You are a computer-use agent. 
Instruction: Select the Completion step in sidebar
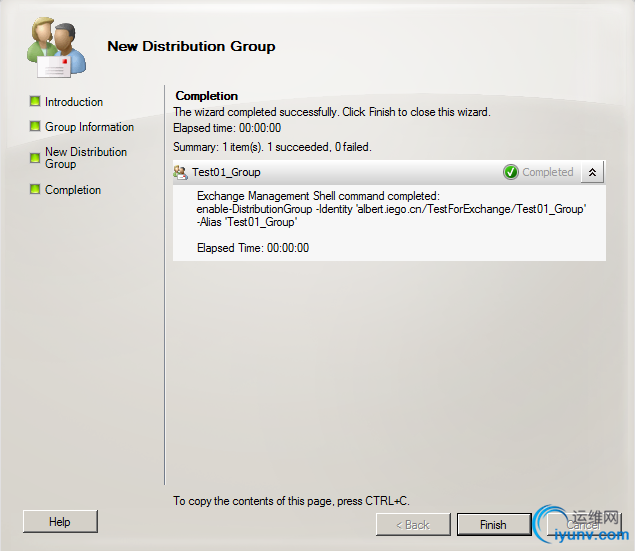pyautogui.click(x=73, y=189)
